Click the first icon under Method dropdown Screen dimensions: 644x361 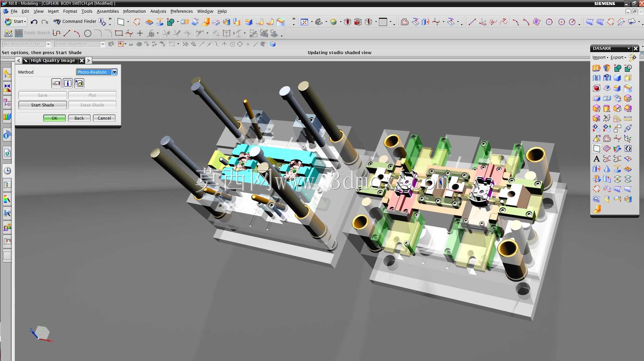click(56, 83)
